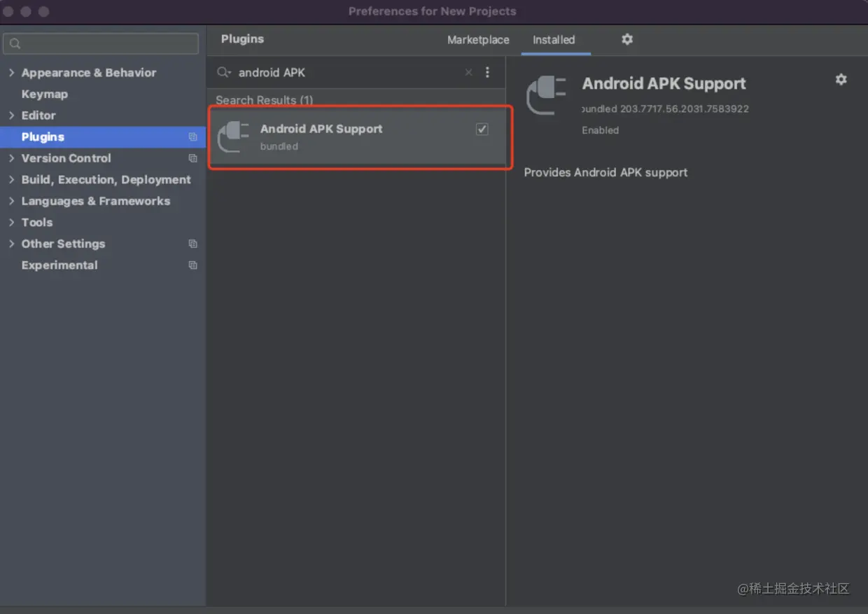Click the plugins settings gear beside Installed tab
The width and height of the screenshot is (868, 614).
(x=627, y=39)
